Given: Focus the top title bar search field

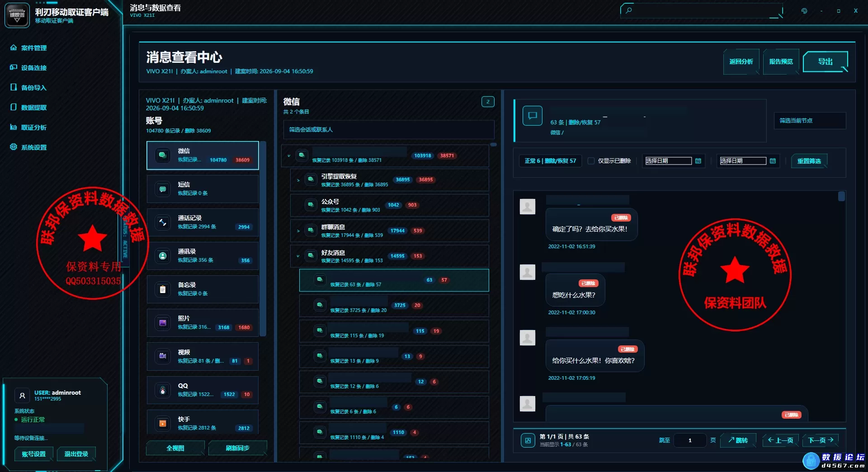Looking at the screenshot, I should click(x=701, y=10).
